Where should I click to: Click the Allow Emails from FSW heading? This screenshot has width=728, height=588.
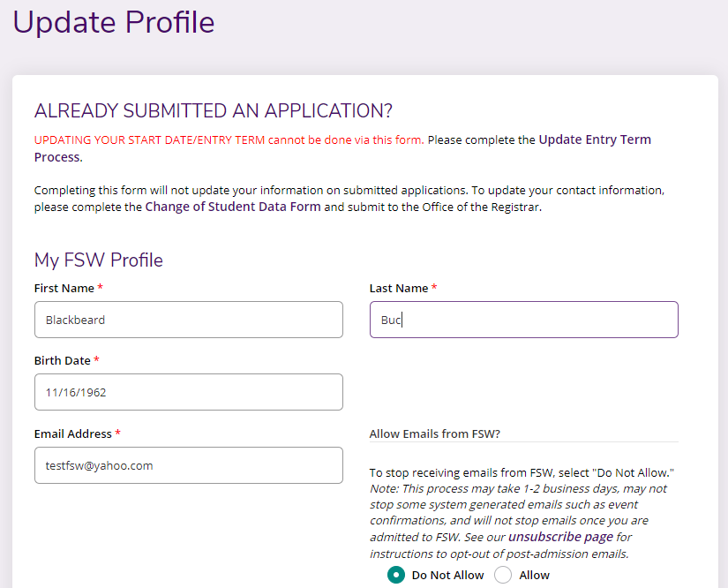tap(434, 433)
